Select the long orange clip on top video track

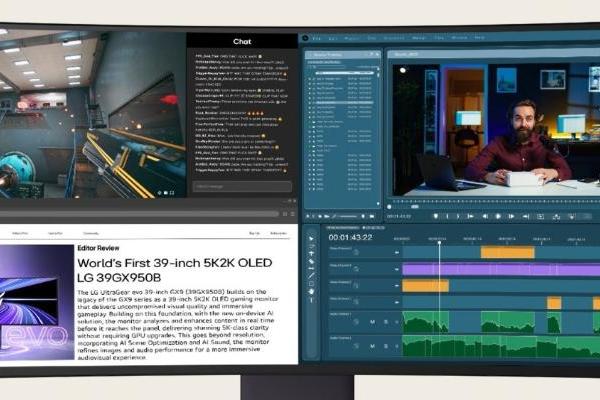click(507, 253)
